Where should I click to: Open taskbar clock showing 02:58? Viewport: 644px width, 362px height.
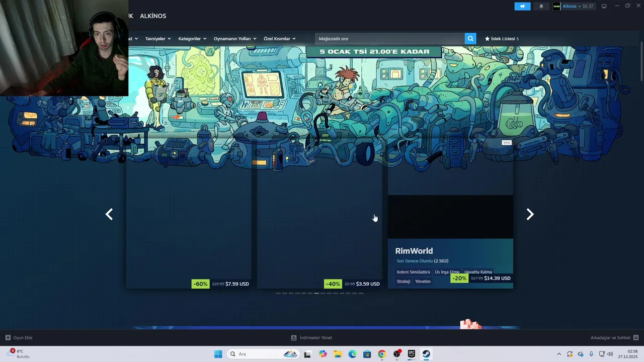click(x=629, y=354)
